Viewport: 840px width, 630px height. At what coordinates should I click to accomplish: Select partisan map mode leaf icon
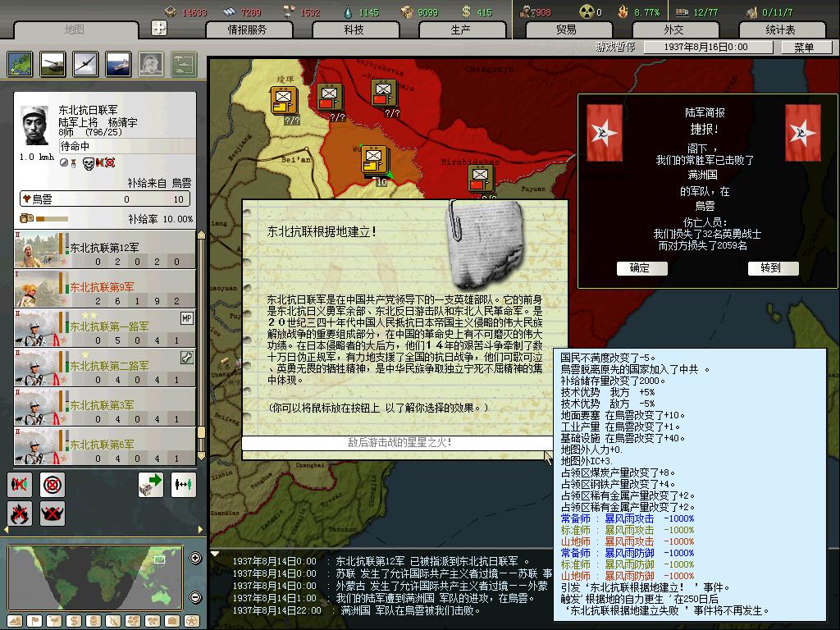(113, 622)
